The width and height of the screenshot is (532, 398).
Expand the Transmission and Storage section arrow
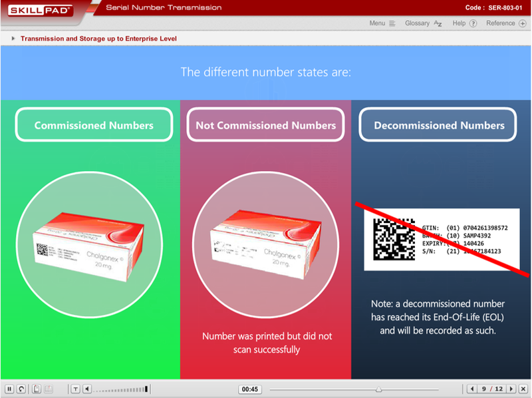pos(13,39)
